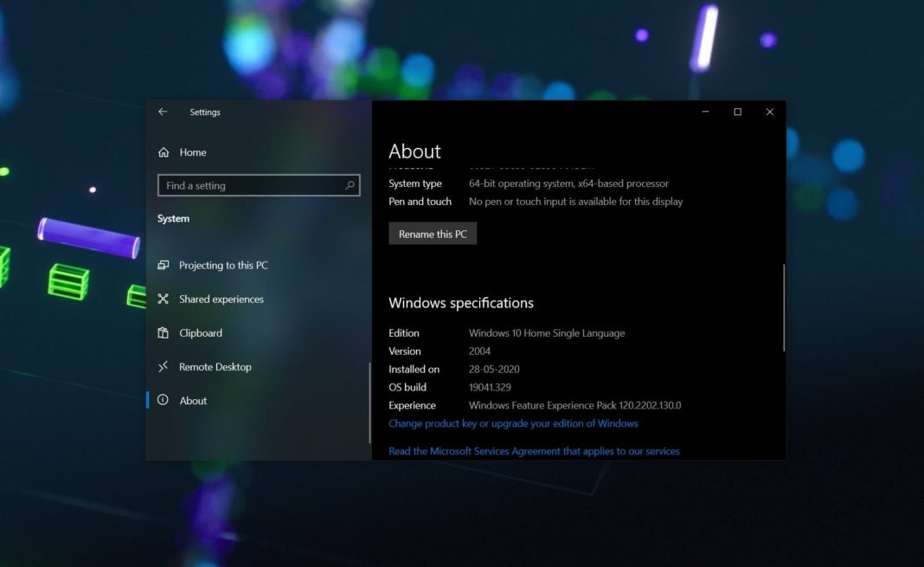Select the Remote Desktop icon

click(x=164, y=366)
